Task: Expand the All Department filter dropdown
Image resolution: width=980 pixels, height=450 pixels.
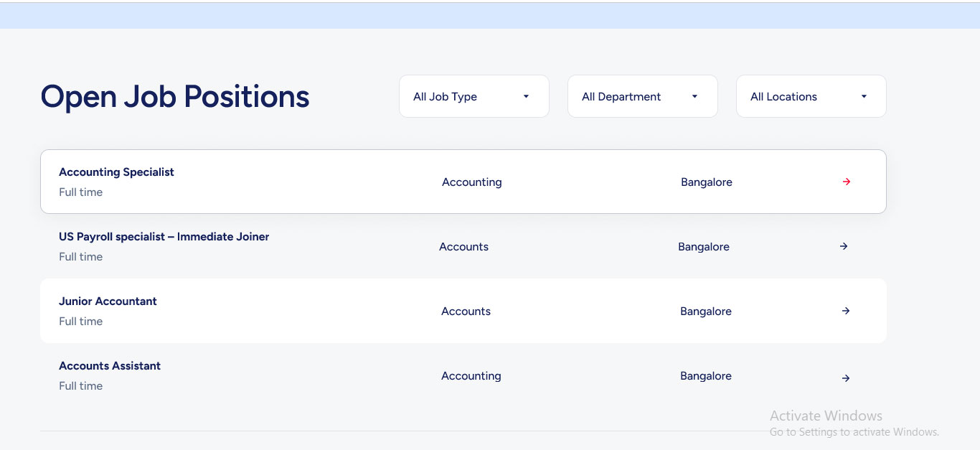Action: tap(642, 96)
